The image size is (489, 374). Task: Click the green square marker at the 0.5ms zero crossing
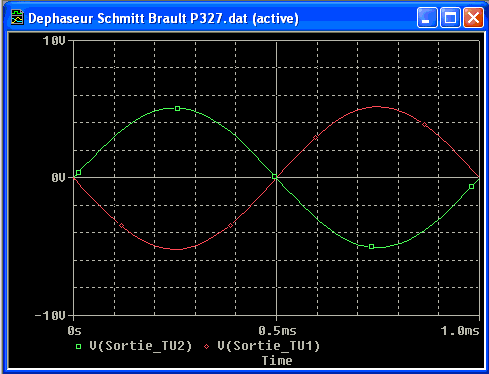click(x=275, y=177)
